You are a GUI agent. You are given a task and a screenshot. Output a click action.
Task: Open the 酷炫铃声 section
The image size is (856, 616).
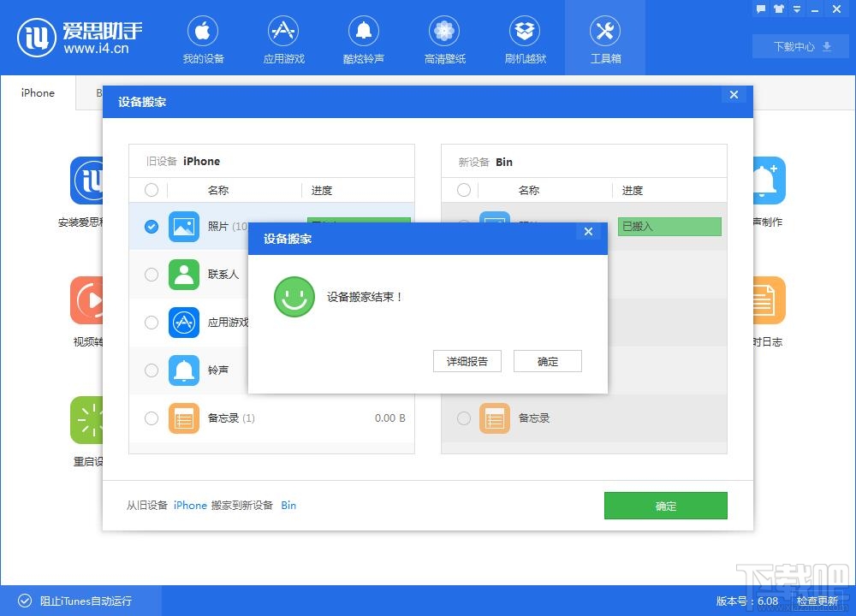363,38
